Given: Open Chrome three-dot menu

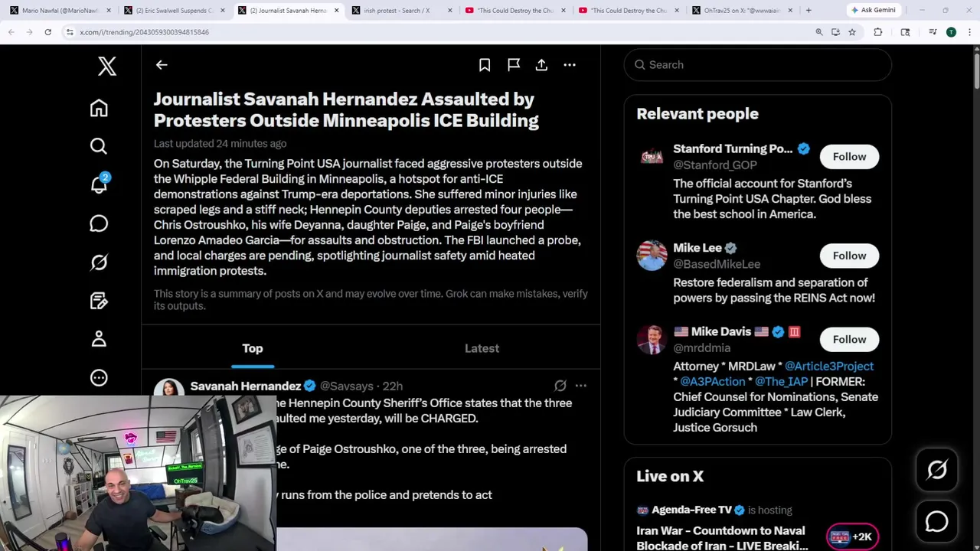Looking at the screenshot, I should (x=969, y=32).
